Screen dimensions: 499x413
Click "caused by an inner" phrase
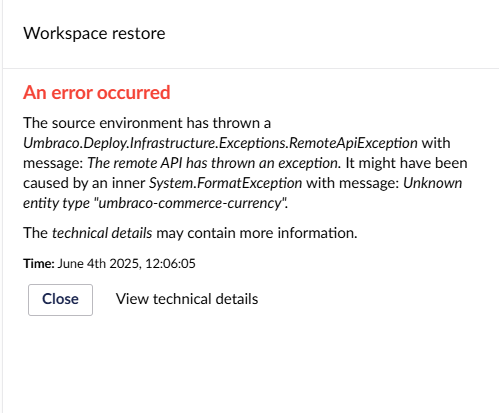[84, 183]
